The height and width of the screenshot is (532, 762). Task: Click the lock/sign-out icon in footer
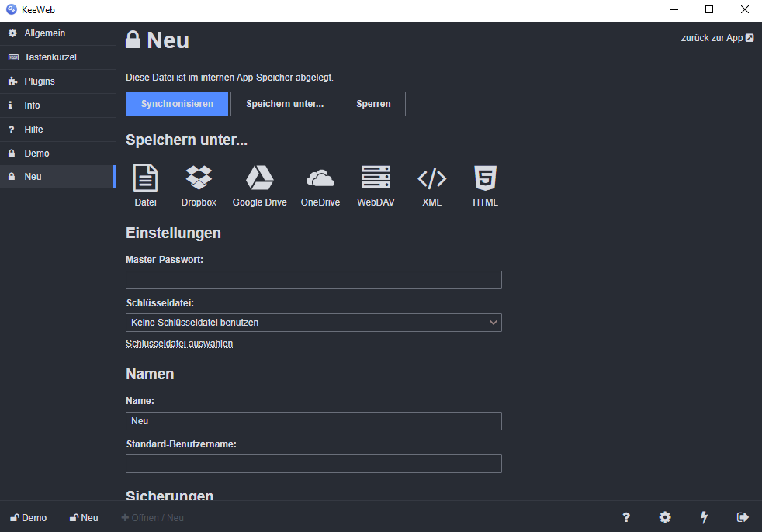coord(743,517)
